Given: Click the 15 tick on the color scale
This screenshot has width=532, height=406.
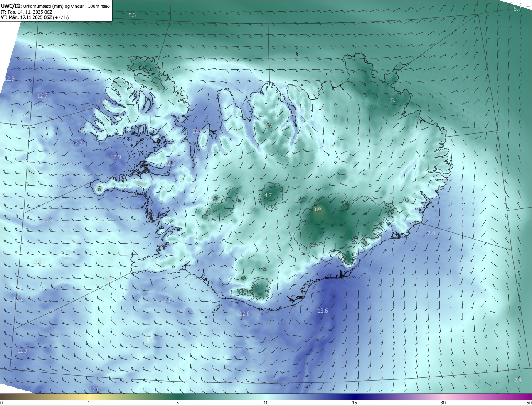Looking at the screenshot, I should [x=355, y=403].
